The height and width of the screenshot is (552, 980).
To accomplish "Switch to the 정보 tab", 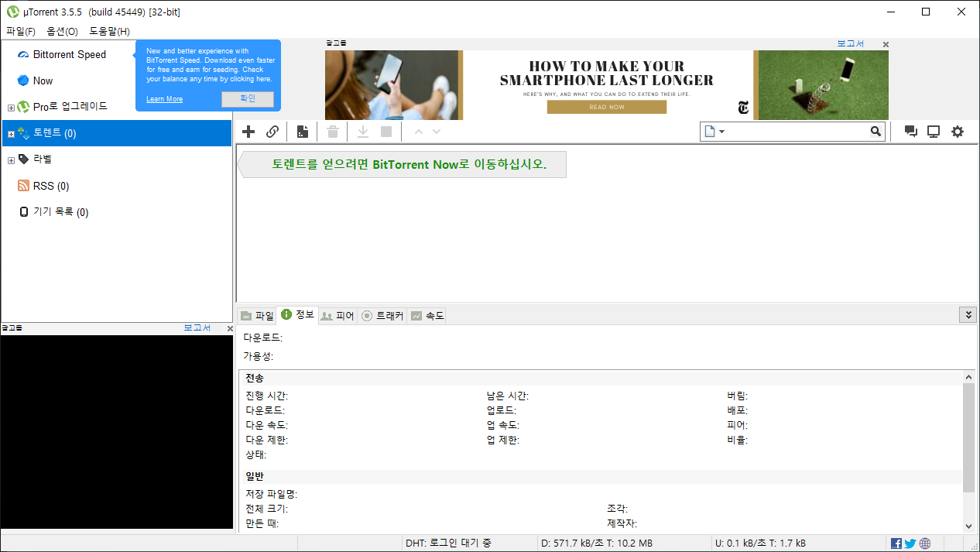I will [x=297, y=314].
